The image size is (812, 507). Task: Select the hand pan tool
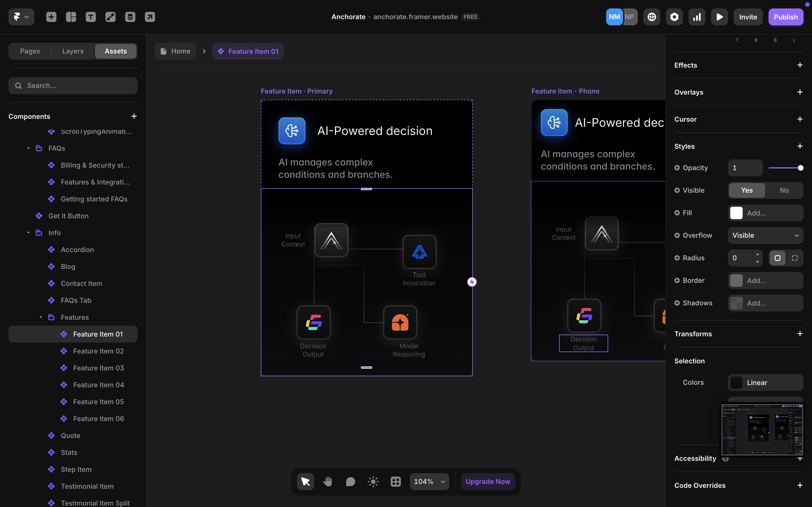[x=328, y=482]
